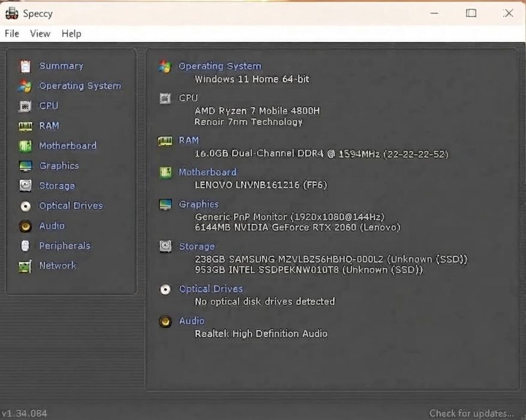This screenshot has width=526, height=420.
Task: Open the File menu
Action: (12, 34)
